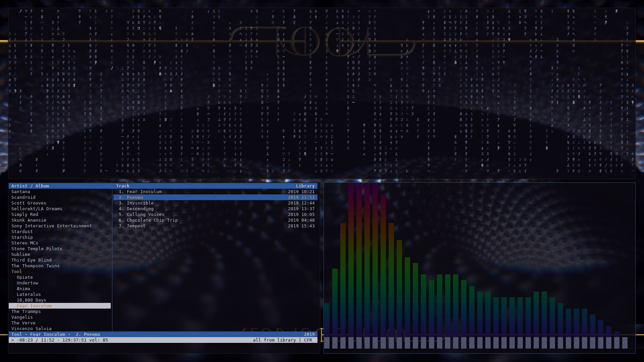Collapse the expanded Tool artist entry
Viewport: 644px width, 362px height.
(x=16, y=272)
